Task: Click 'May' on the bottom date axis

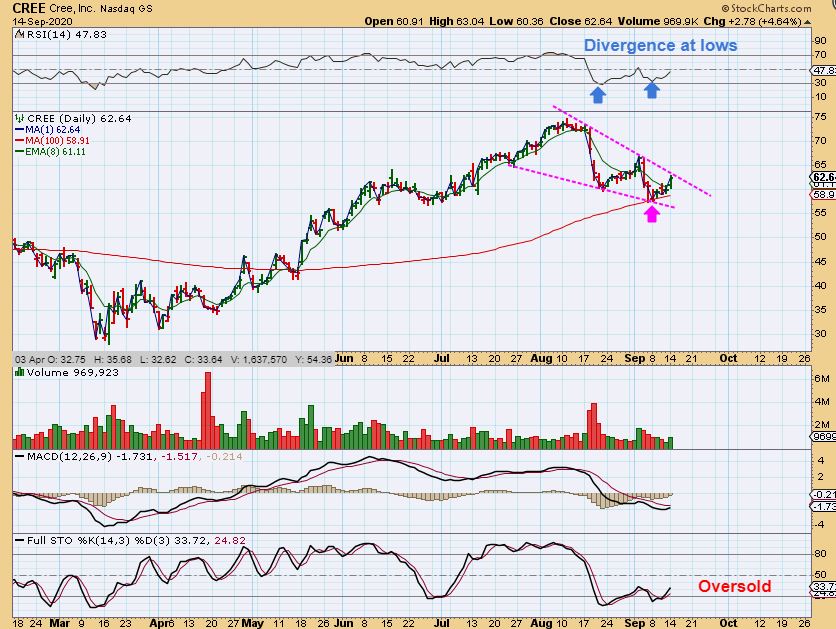Action: (x=252, y=623)
